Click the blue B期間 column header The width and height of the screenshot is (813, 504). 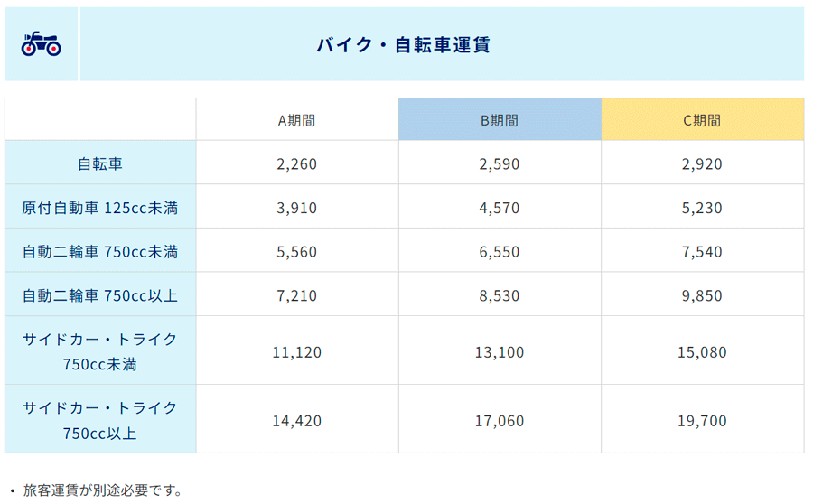[x=500, y=119]
